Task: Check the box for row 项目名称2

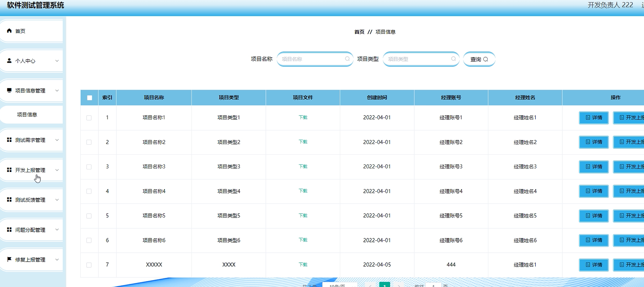Action: pyautogui.click(x=89, y=142)
